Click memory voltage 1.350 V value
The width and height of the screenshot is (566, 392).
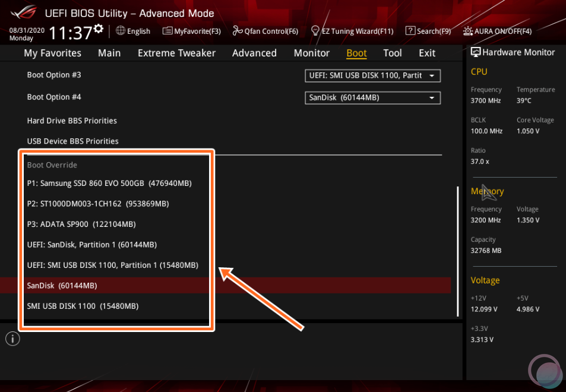(x=528, y=220)
